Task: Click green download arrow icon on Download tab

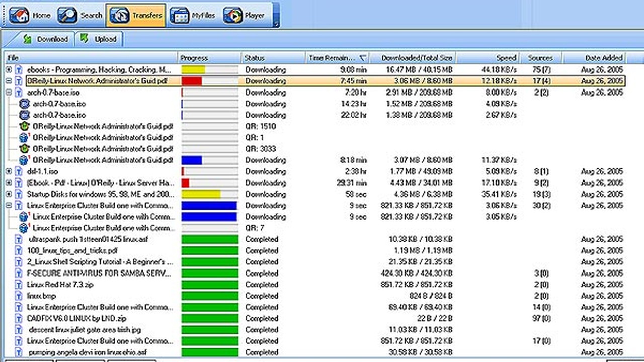Action: [28, 39]
